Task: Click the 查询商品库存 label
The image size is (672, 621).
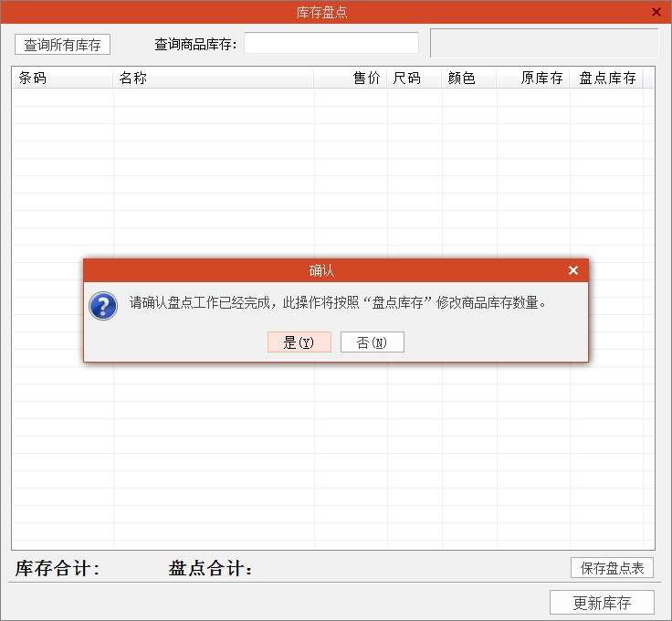Action: [x=195, y=44]
